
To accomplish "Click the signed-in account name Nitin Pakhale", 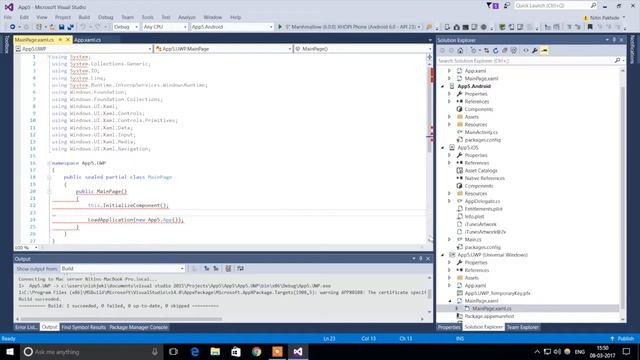I will coord(604,18).
